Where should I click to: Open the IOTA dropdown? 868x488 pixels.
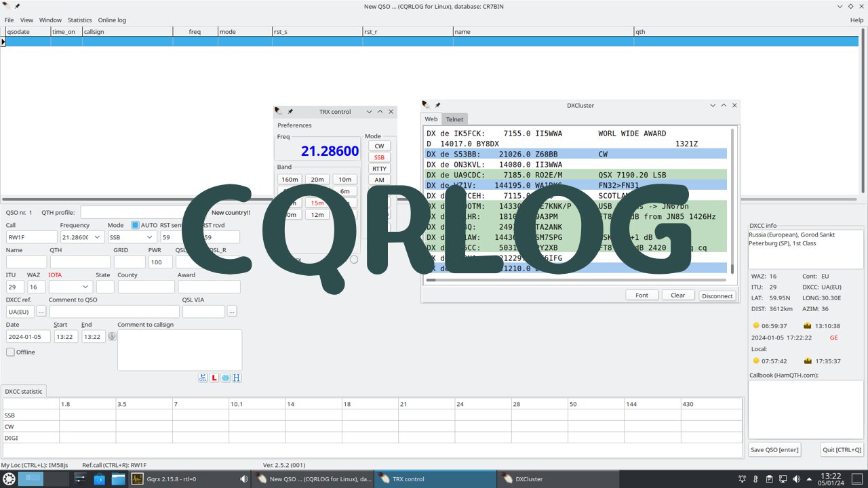pos(86,287)
